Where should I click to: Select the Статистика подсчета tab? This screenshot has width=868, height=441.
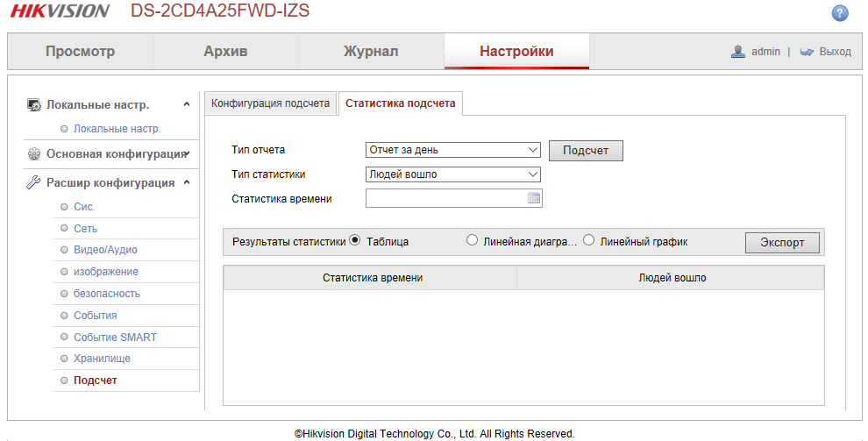point(400,103)
